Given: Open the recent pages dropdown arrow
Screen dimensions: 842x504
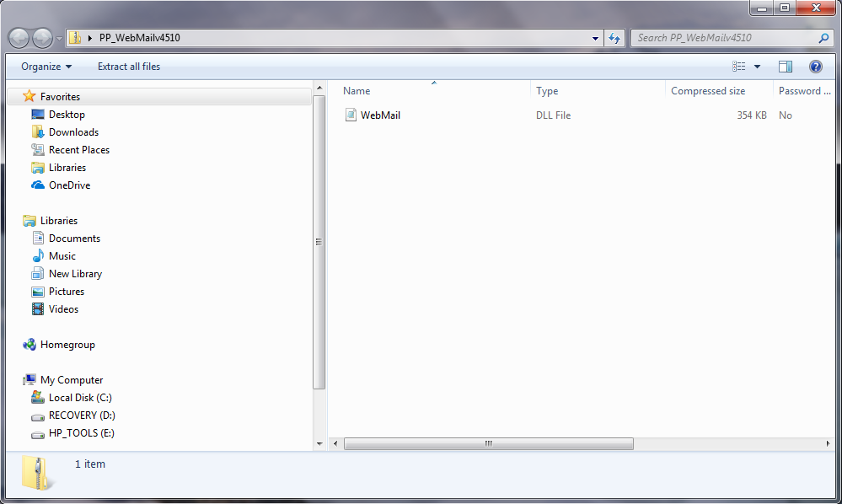Looking at the screenshot, I should [59, 39].
